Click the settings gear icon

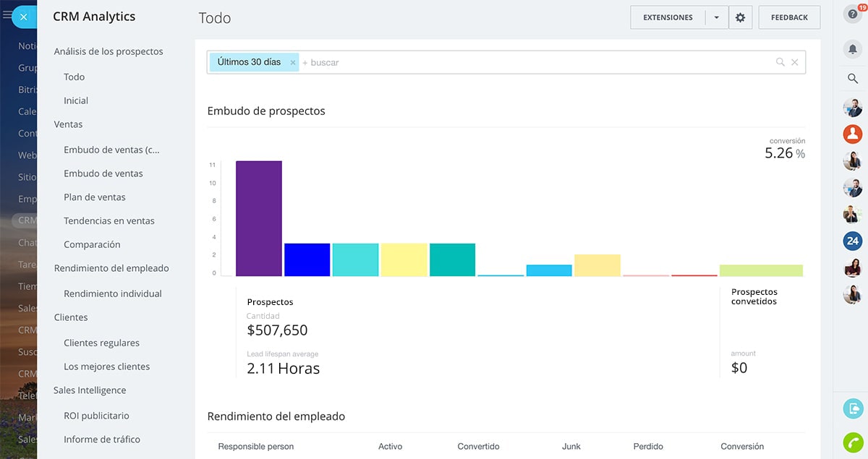[x=740, y=17]
